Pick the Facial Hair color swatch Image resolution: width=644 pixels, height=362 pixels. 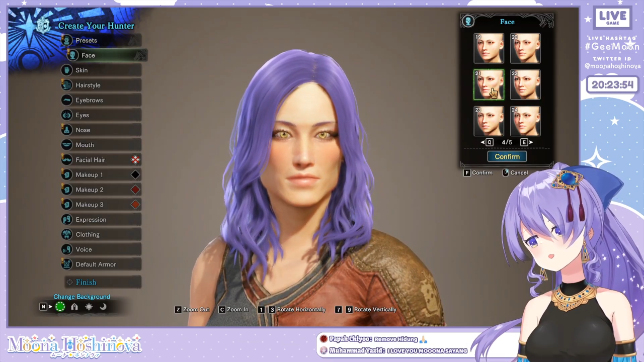point(135,160)
